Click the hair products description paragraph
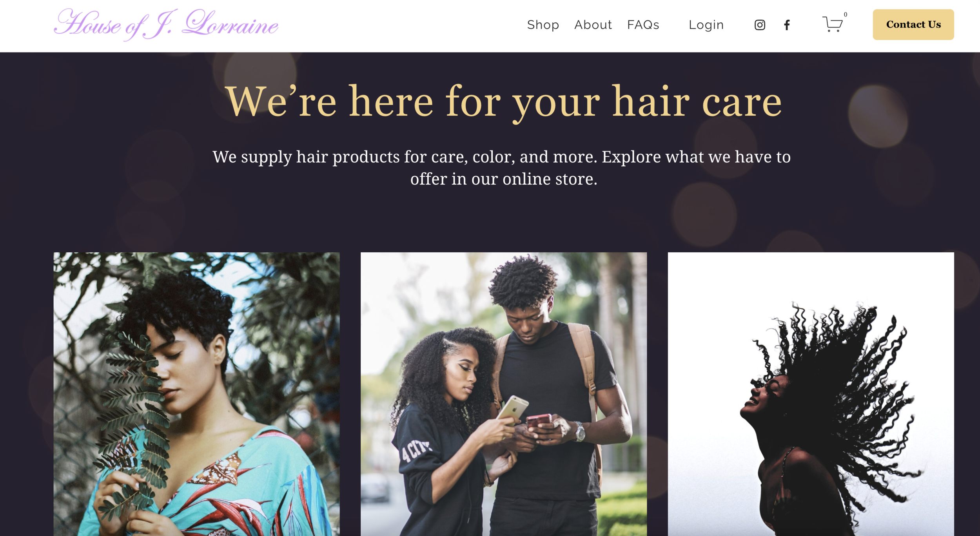Screen dimensions: 980x536 click(x=502, y=168)
